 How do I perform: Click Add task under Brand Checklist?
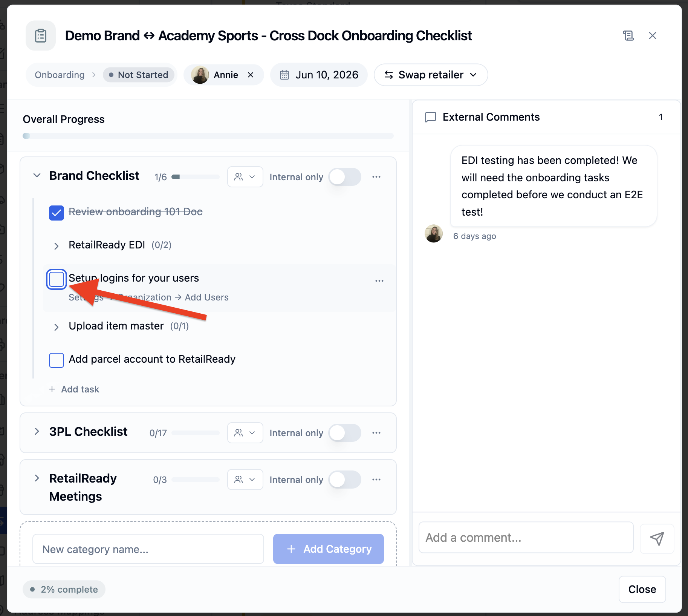point(74,389)
